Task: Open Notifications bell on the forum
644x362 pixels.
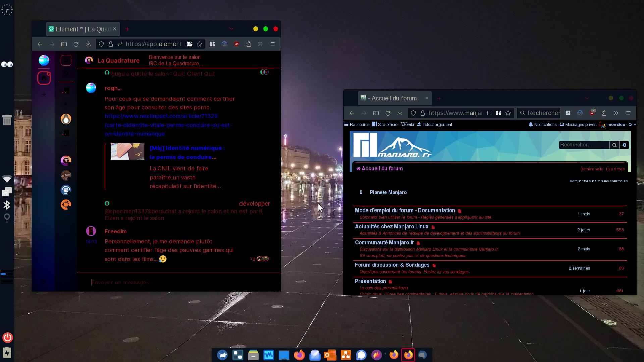Action: pos(542,124)
